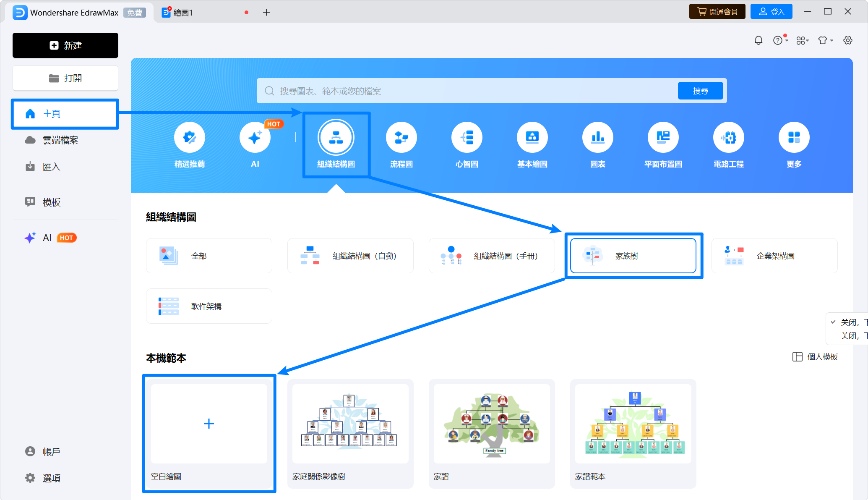868x500 pixels.
Task: Select the 圖表 category icon
Action: coord(598,137)
